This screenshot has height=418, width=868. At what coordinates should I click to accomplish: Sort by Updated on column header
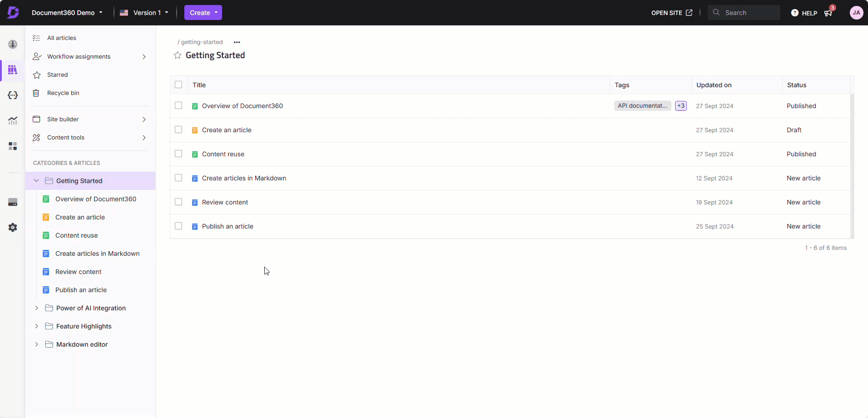(x=714, y=85)
